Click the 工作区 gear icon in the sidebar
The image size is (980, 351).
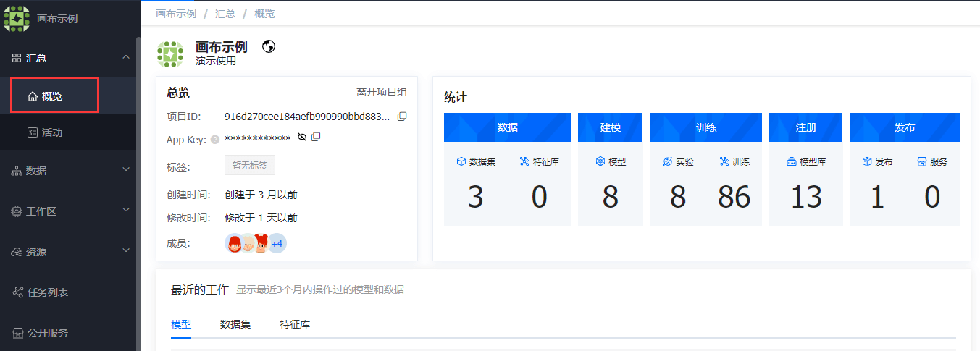(17, 211)
